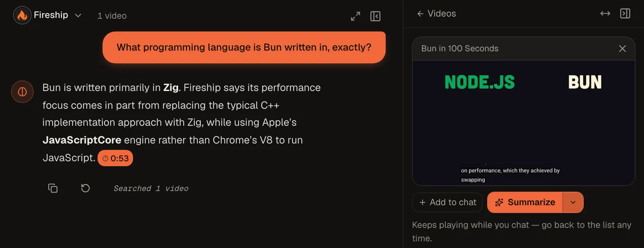644x248 pixels.
Task: Click the bold 'JavaScriptCore' word in answer
Action: point(82,140)
